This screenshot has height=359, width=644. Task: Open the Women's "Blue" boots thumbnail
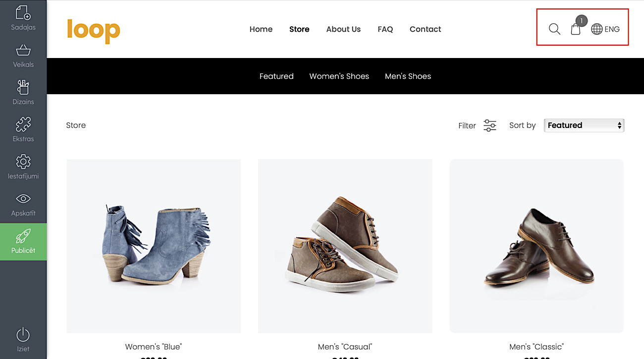pyautogui.click(x=154, y=246)
